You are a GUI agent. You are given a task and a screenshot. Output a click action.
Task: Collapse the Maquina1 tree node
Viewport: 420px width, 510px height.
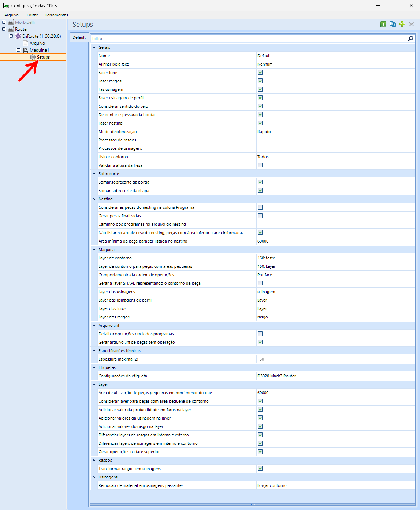coord(18,50)
